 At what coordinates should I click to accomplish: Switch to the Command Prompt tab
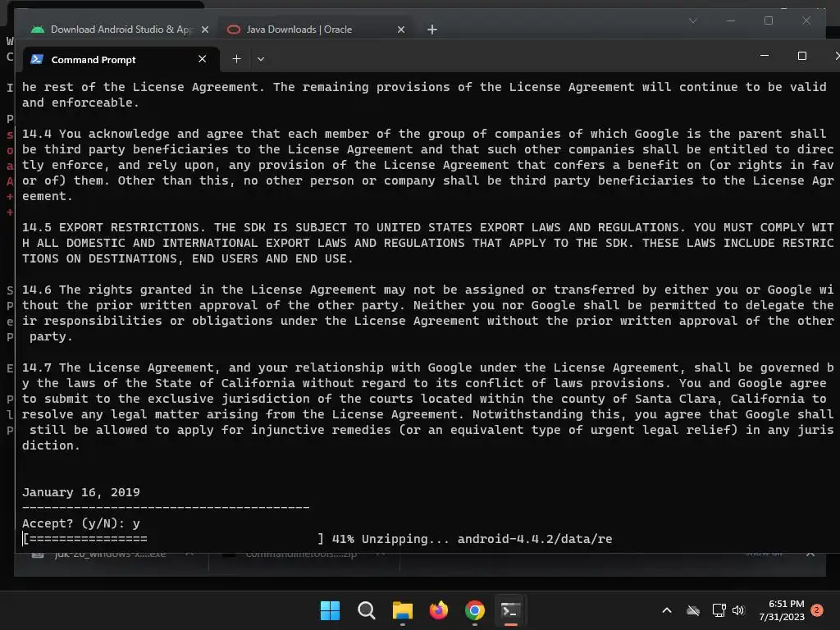pyautogui.click(x=121, y=59)
